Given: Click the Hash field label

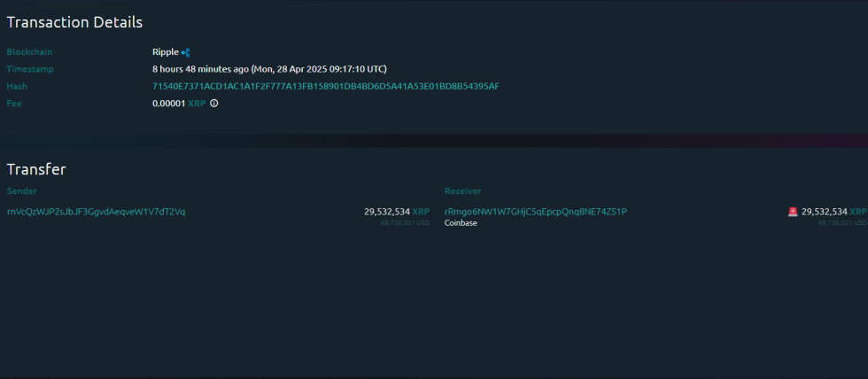Looking at the screenshot, I should click(17, 87).
